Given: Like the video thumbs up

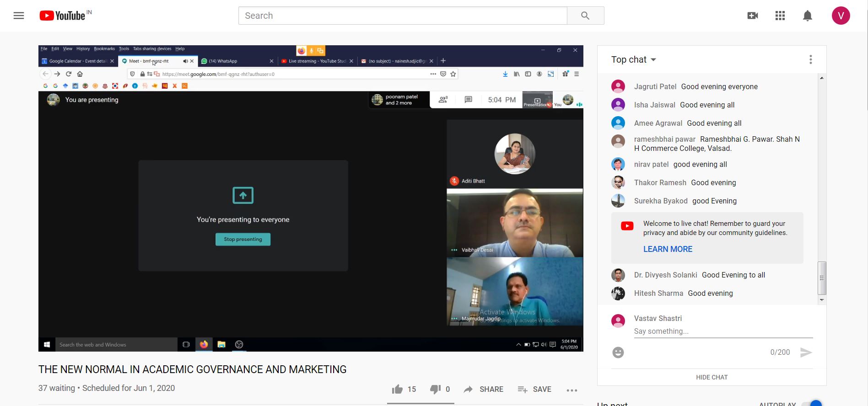Looking at the screenshot, I should [x=397, y=389].
